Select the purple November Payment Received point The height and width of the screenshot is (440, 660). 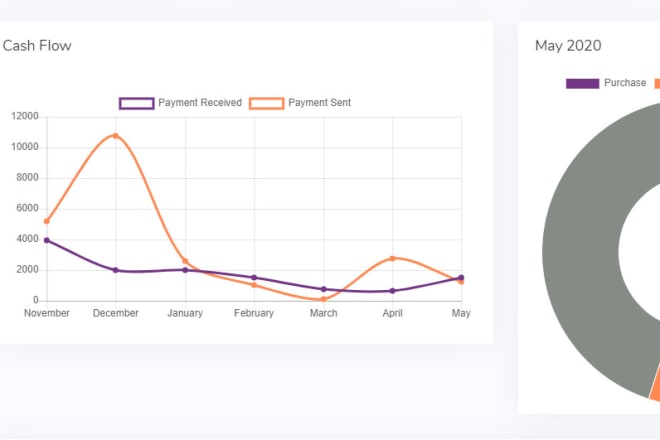coord(47,240)
